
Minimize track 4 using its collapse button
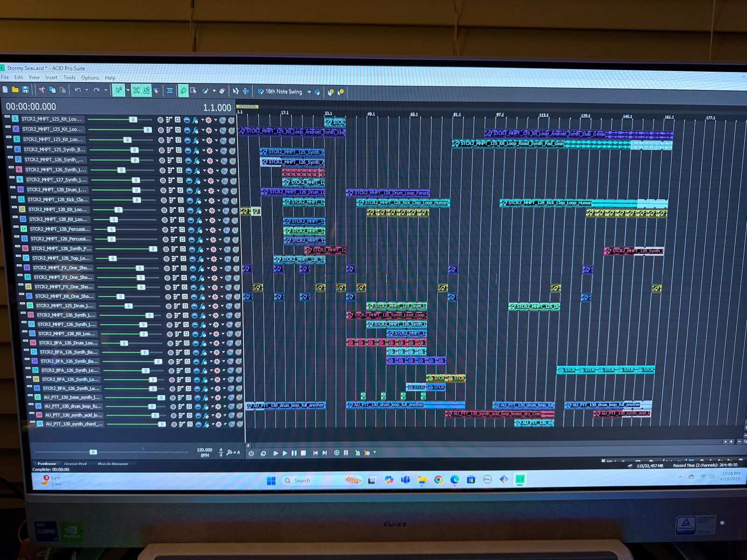[8, 126]
